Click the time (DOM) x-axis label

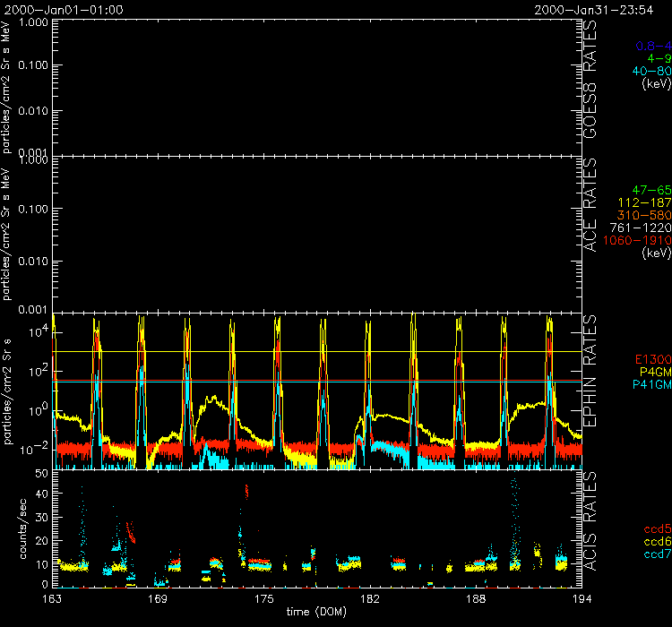[x=316, y=611]
